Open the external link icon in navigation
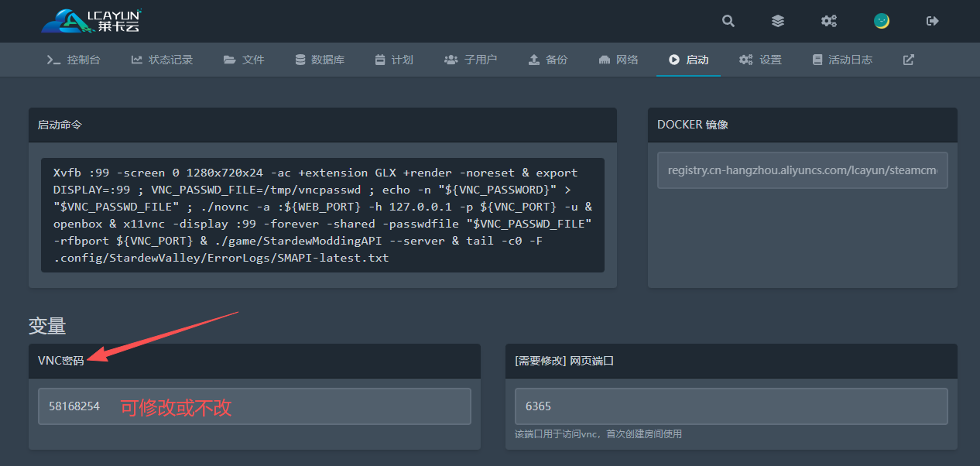The height and width of the screenshot is (466, 980). (x=909, y=60)
